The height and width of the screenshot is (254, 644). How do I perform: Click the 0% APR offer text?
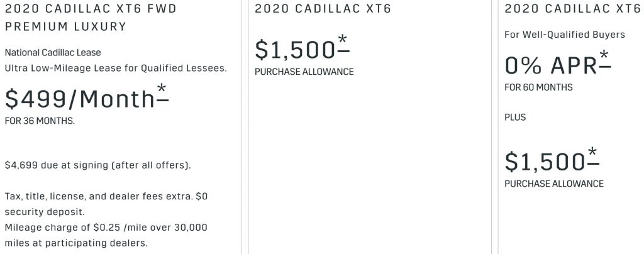click(x=551, y=65)
